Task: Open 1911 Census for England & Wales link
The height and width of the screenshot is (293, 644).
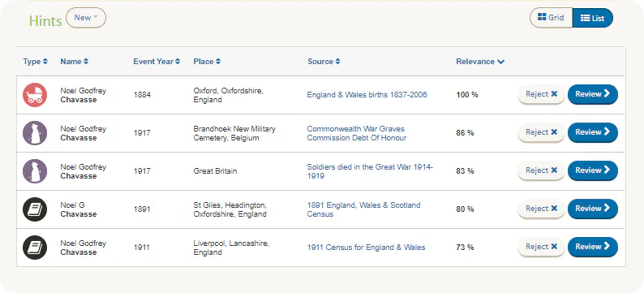Action: pyautogui.click(x=366, y=248)
